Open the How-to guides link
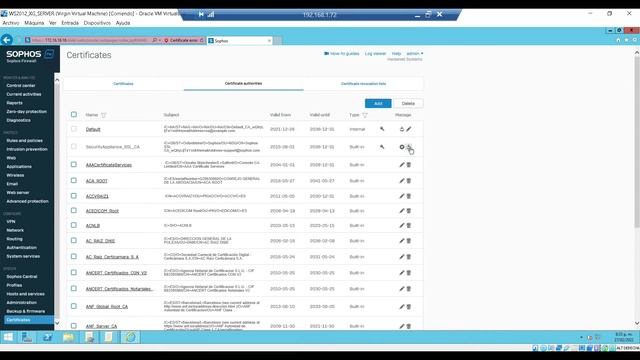Screen dimensions: 640x360 click(x=342, y=53)
